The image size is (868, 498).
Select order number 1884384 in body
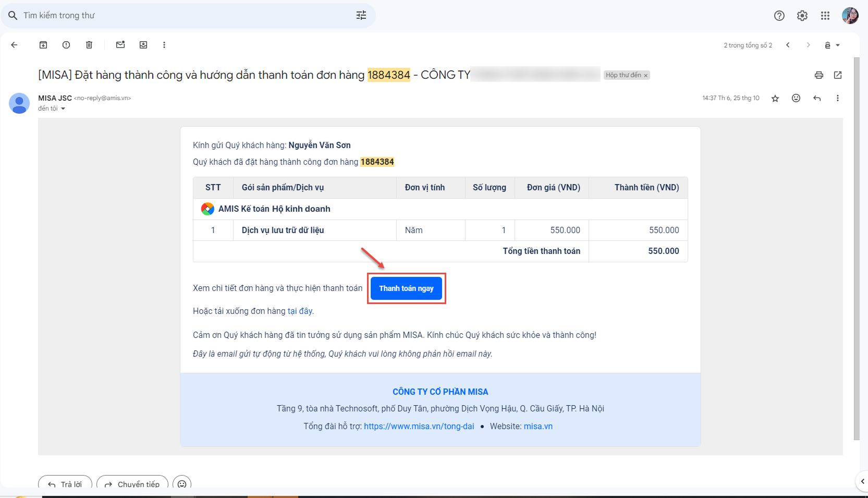[377, 162]
